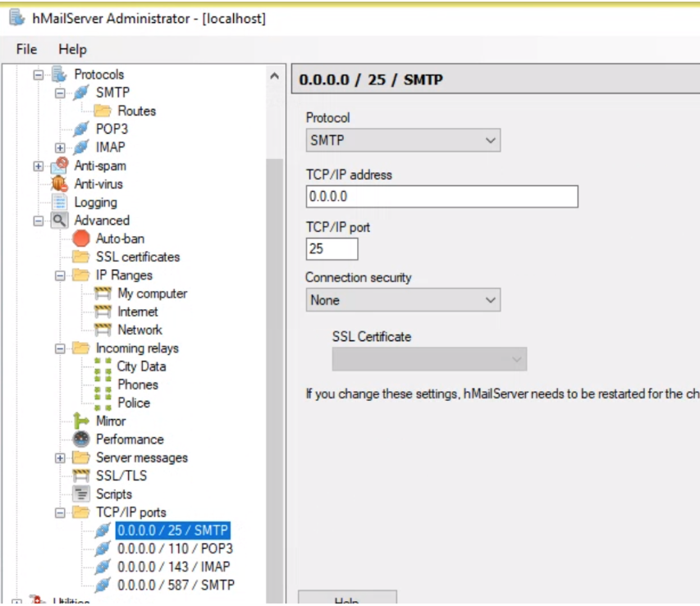This screenshot has height=606, width=700.
Task: Select the POP3 label under Protocols
Action: point(112,129)
